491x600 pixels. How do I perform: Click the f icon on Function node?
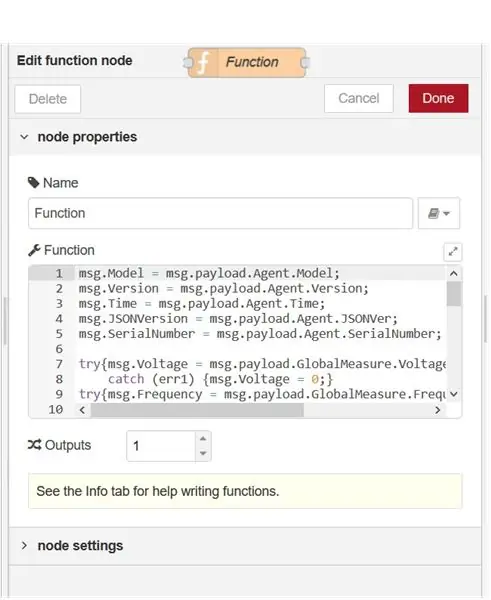204,63
